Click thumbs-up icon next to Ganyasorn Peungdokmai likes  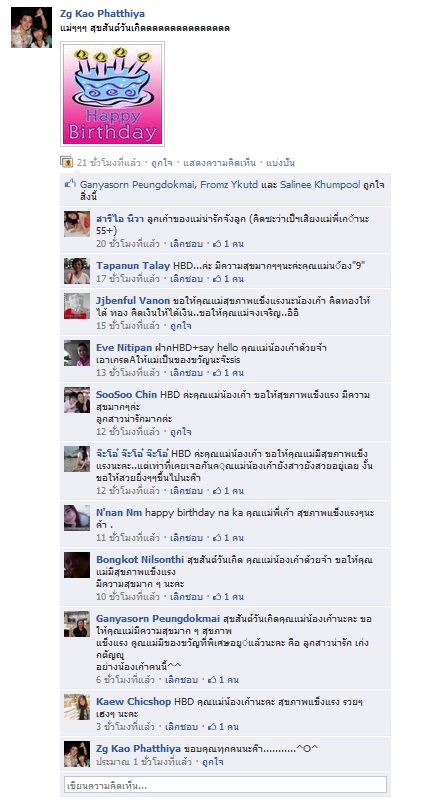pyautogui.click(x=70, y=184)
